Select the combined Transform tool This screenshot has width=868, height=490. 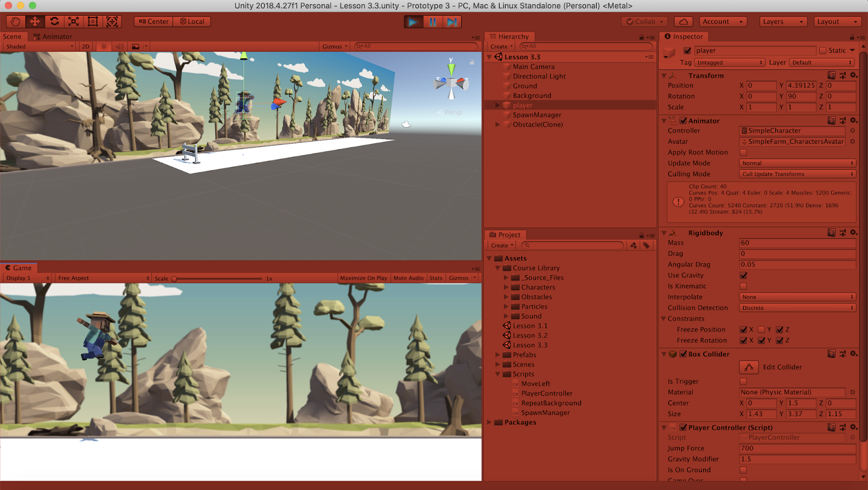(112, 22)
